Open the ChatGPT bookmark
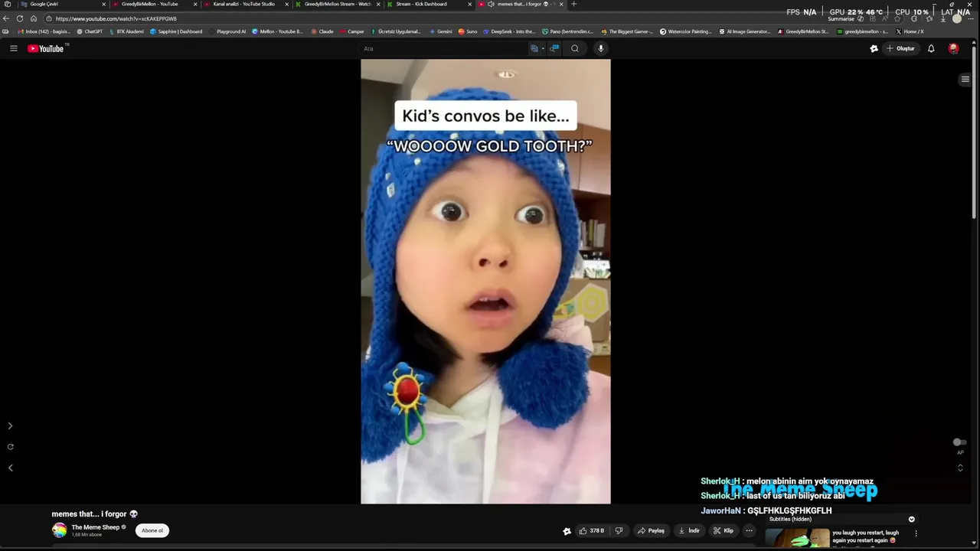The width and height of the screenshot is (980, 551). pyautogui.click(x=90, y=31)
